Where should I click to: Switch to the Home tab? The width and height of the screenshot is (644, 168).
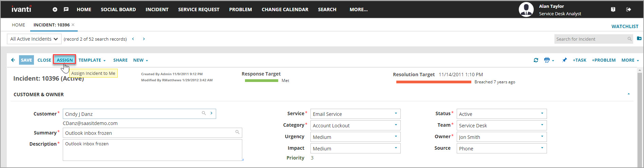[x=18, y=25]
